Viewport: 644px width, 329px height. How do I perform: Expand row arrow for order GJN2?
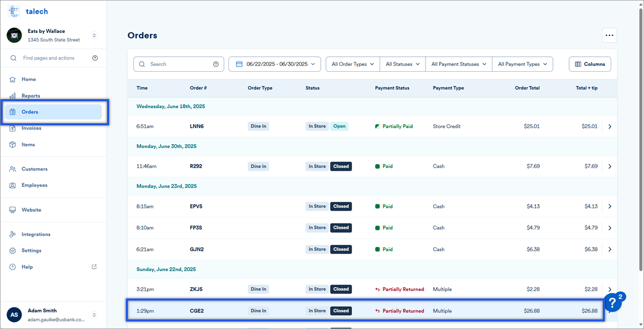pos(610,249)
